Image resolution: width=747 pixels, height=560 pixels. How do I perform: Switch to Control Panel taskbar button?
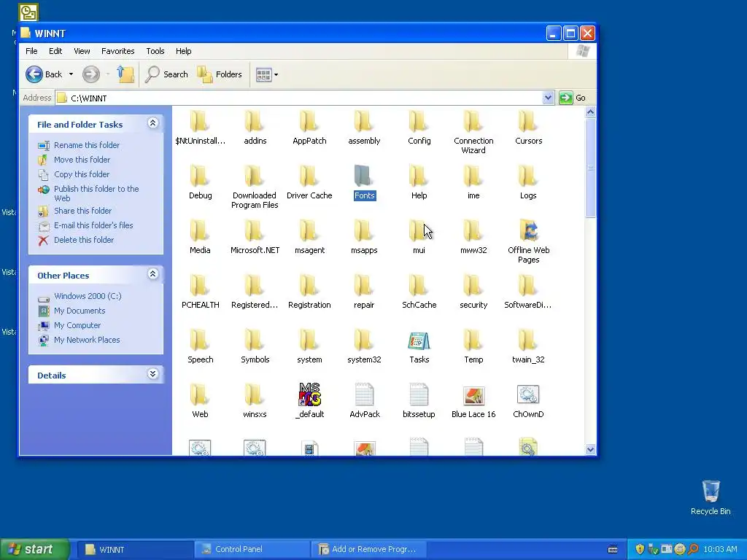point(252,549)
